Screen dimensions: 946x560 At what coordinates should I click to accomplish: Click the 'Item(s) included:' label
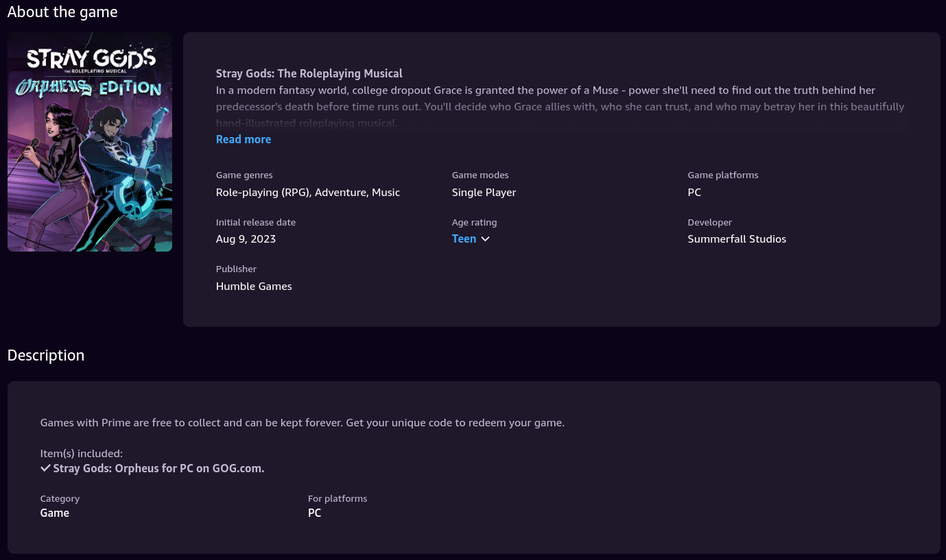coord(81,454)
